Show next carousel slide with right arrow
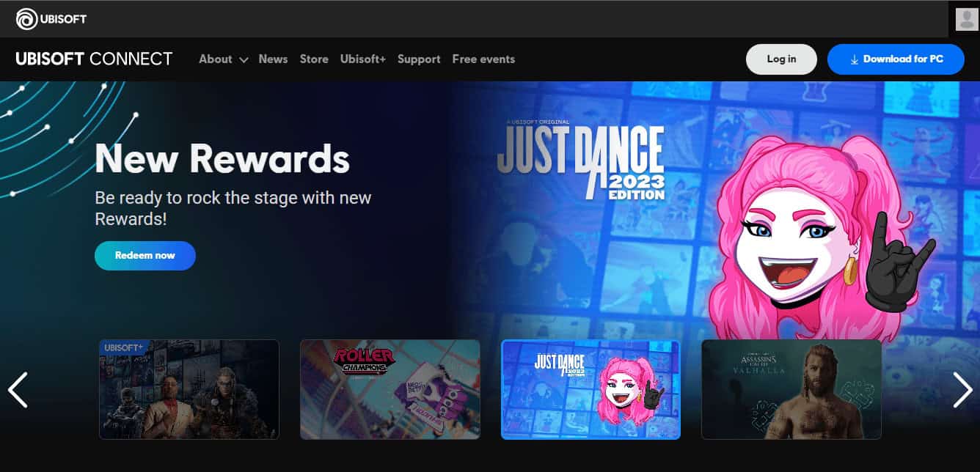Image resolution: width=980 pixels, height=472 pixels. click(962, 389)
